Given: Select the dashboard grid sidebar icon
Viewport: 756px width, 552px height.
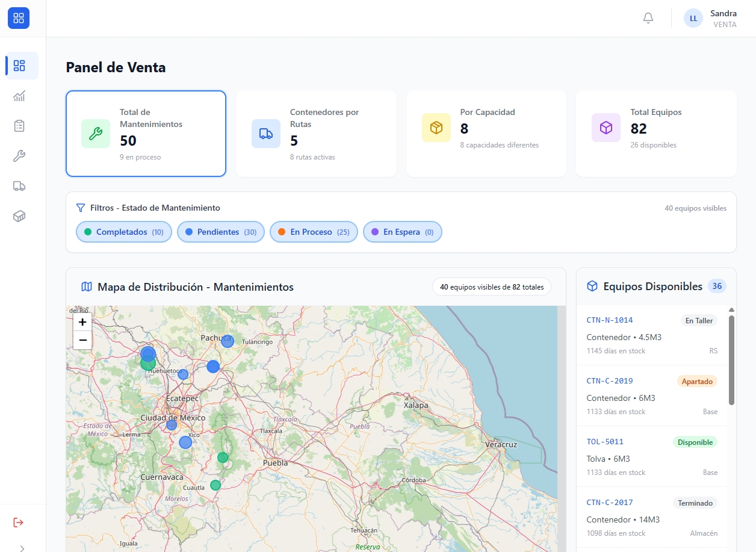Looking at the screenshot, I should (x=19, y=66).
